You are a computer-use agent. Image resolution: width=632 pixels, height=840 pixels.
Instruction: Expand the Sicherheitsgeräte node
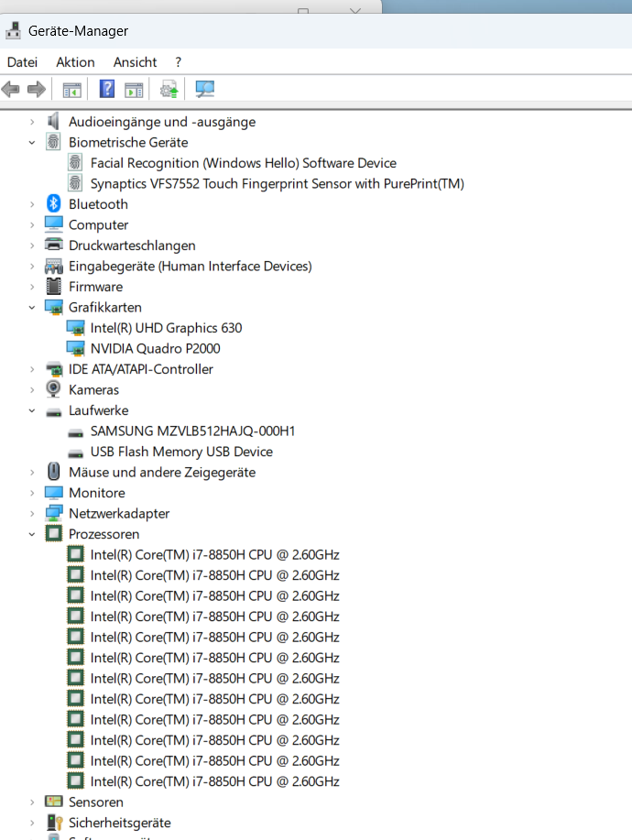pos(32,823)
